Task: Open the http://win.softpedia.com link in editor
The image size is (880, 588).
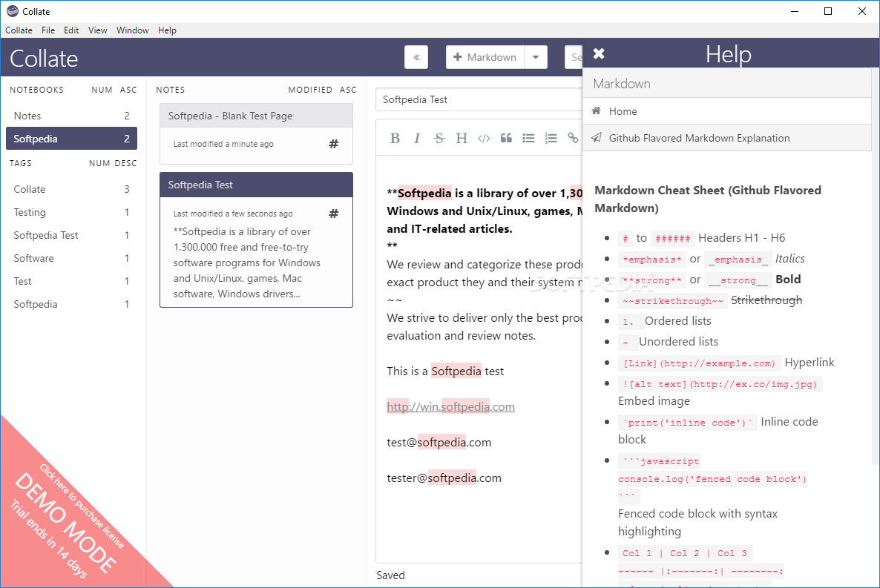Action: click(x=450, y=407)
